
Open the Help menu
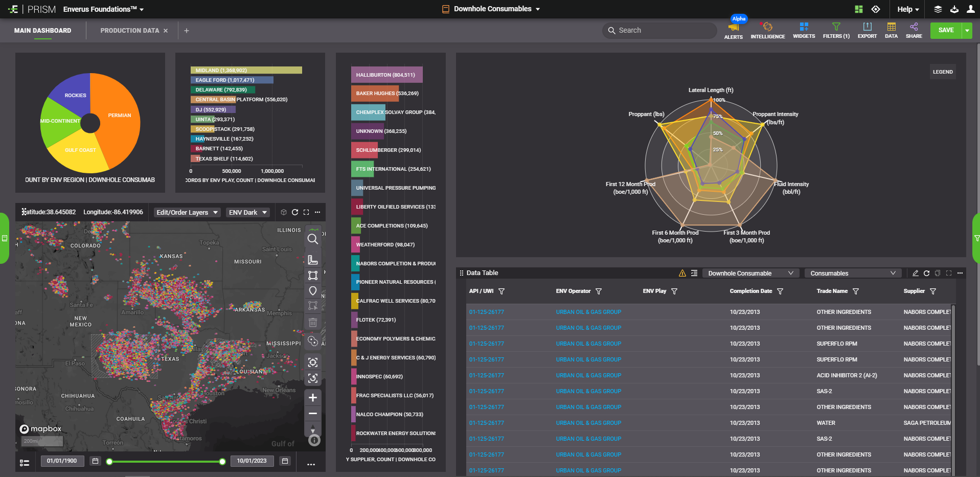click(x=907, y=9)
